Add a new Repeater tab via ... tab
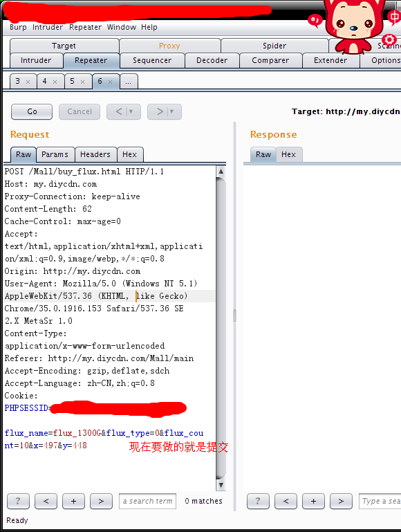The width and height of the screenshot is (401, 532). [129, 82]
